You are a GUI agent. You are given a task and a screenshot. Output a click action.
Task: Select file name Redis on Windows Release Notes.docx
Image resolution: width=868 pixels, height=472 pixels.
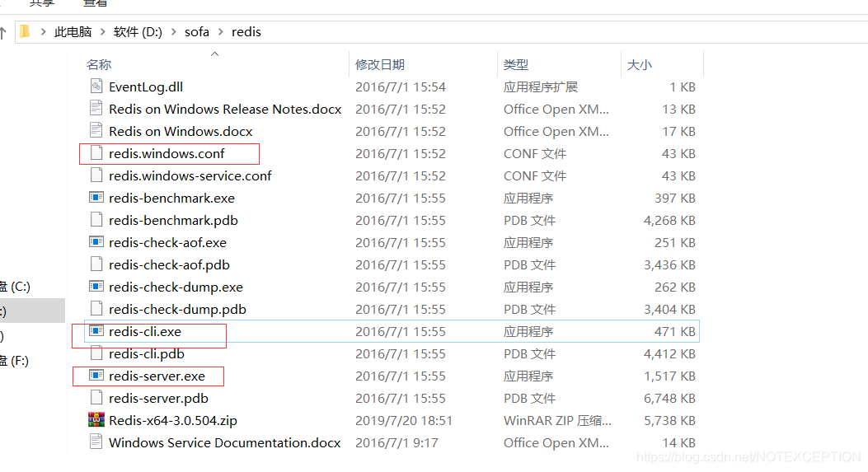(x=225, y=109)
